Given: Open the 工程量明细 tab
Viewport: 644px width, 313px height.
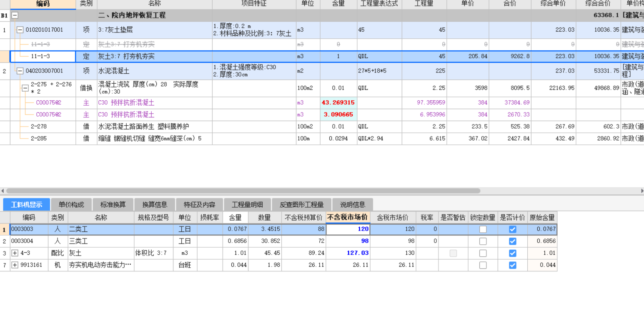Looking at the screenshot, I should pos(248,204).
